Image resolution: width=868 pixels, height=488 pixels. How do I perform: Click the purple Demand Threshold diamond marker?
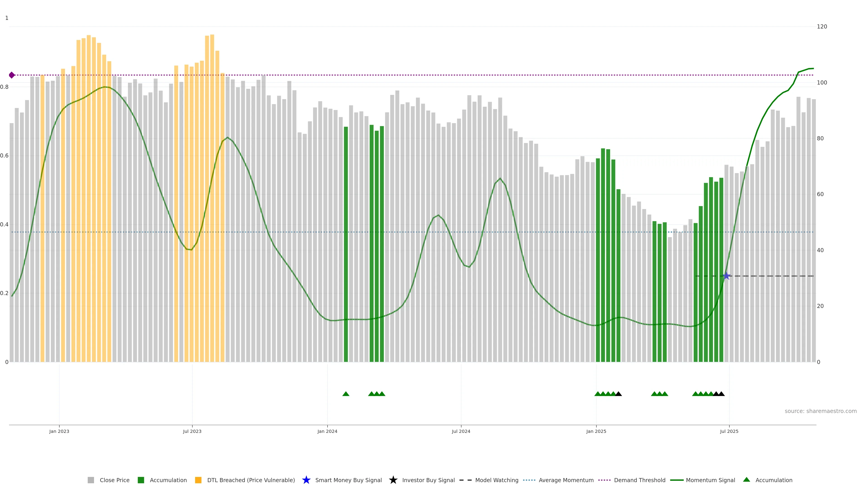click(x=12, y=75)
